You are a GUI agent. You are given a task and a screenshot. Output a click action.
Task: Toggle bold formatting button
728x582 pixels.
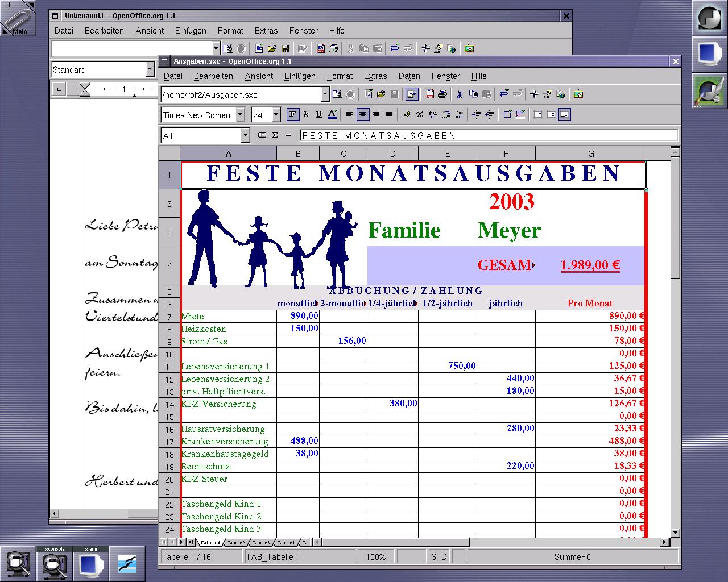click(x=292, y=115)
